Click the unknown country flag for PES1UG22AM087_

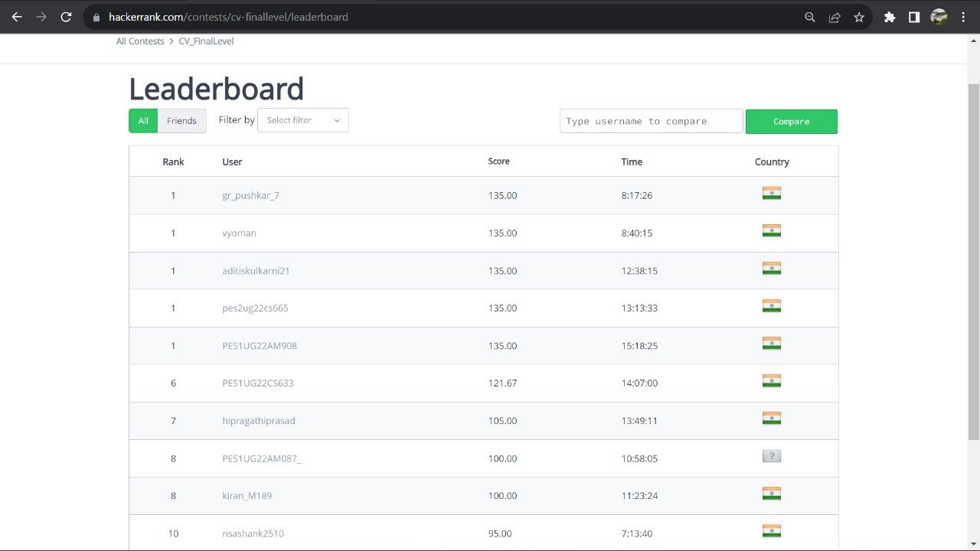click(772, 457)
